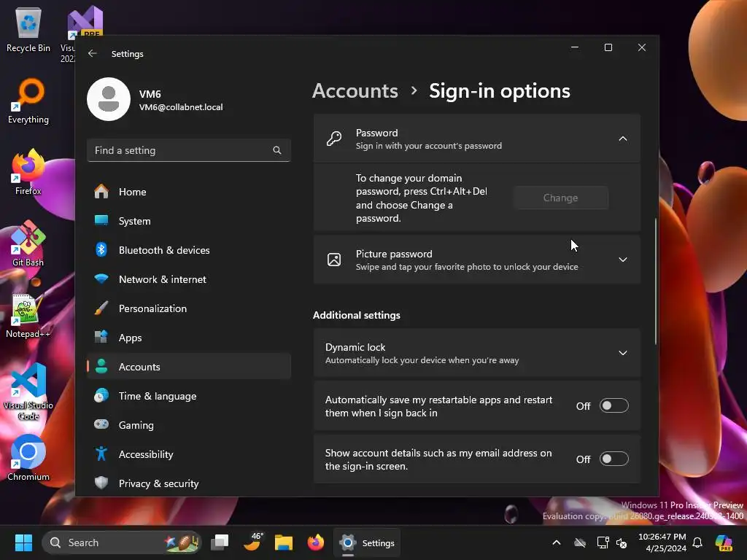Image resolution: width=747 pixels, height=560 pixels.
Task: Open Gaming settings category
Action: [x=189, y=425]
